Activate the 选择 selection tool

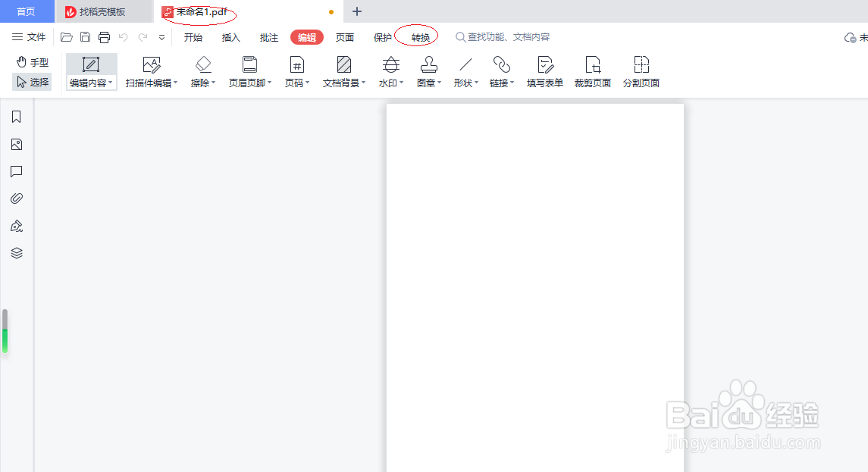(32, 82)
